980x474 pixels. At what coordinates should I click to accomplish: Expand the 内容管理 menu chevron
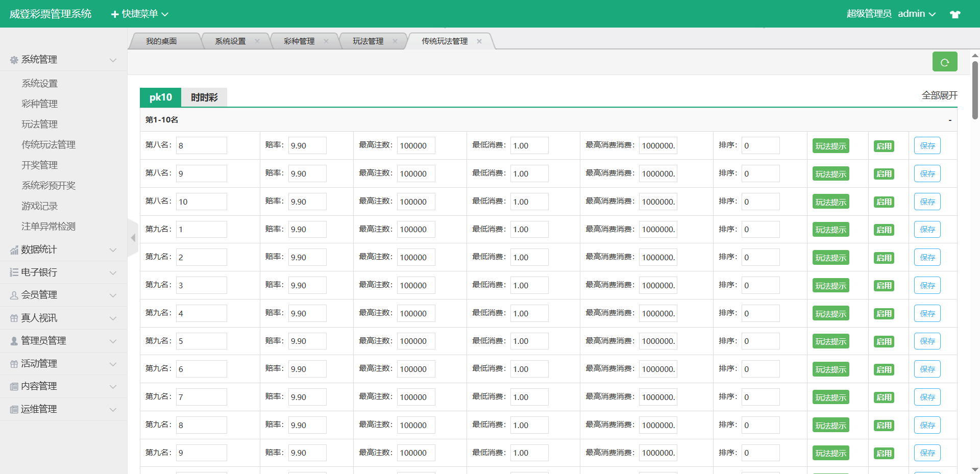tap(113, 387)
